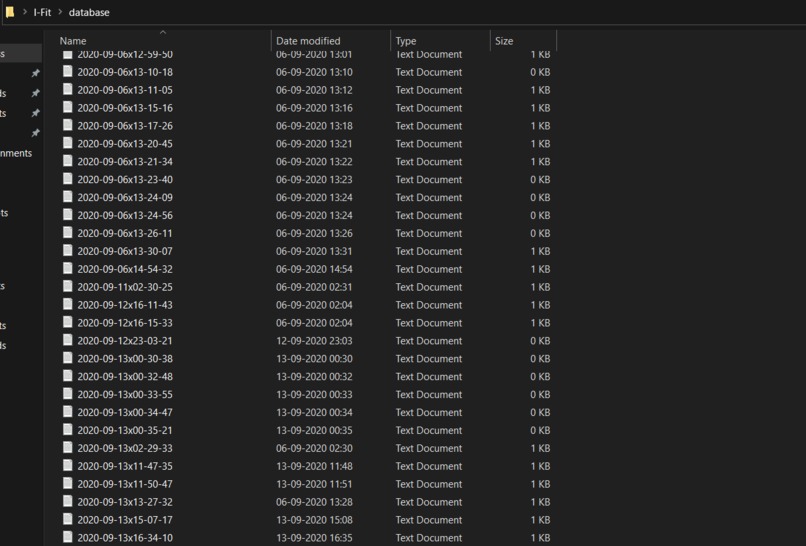The image size is (806, 546).
Task: Select file name 2020-09-13x13-27-32
Action: (125, 502)
